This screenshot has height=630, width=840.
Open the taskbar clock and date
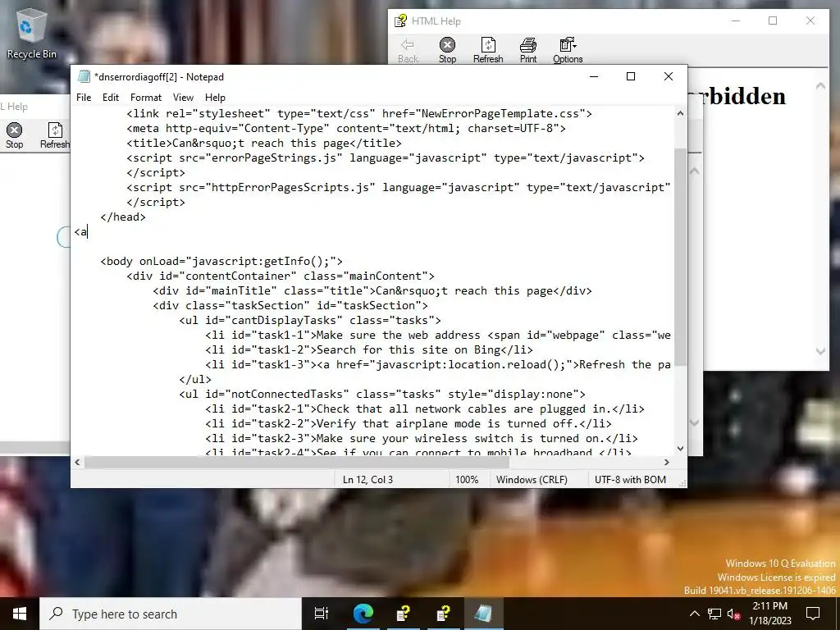[x=770, y=614]
